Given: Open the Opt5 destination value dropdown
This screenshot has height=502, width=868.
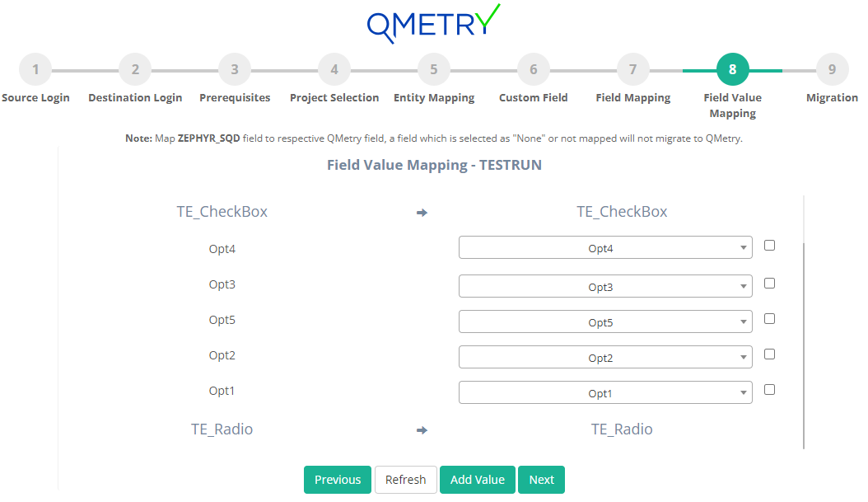Looking at the screenshot, I should (605, 322).
